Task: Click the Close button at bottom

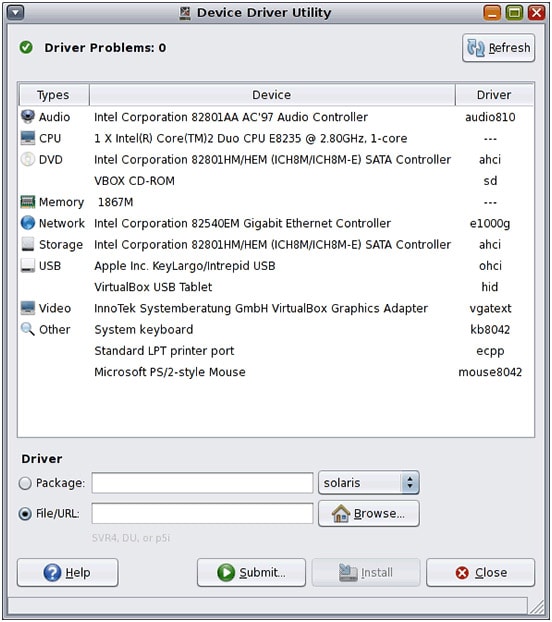Action: pos(481,572)
